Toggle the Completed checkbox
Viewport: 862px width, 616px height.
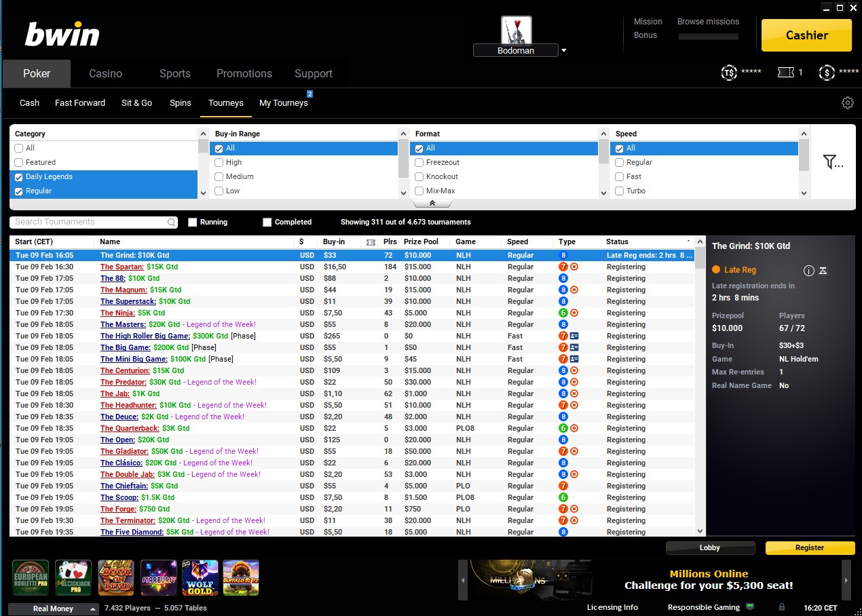pyautogui.click(x=267, y=223)
